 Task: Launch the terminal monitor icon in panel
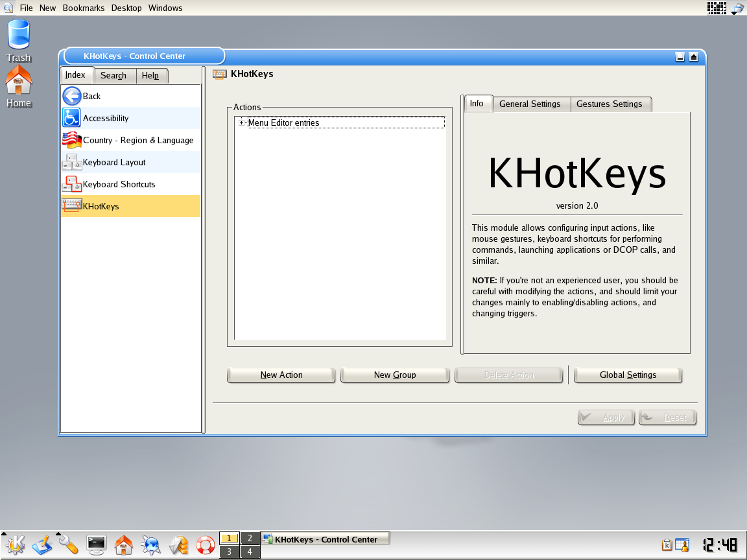coord(96,544)
